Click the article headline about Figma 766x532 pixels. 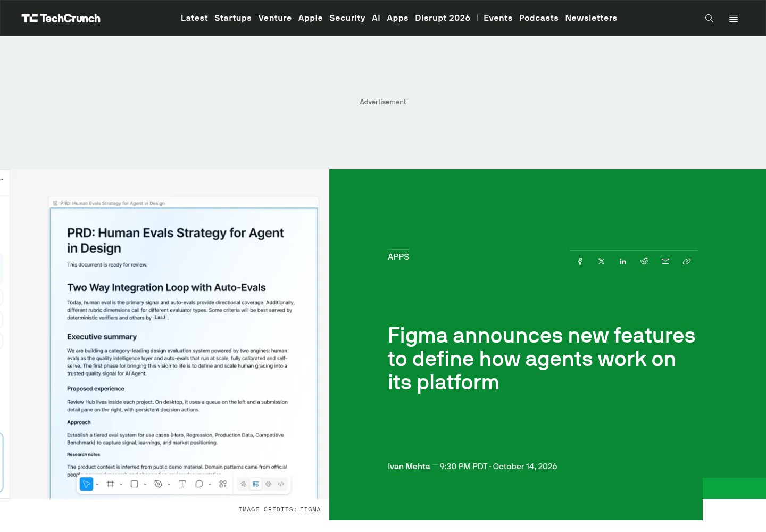(x=542, y=359)
